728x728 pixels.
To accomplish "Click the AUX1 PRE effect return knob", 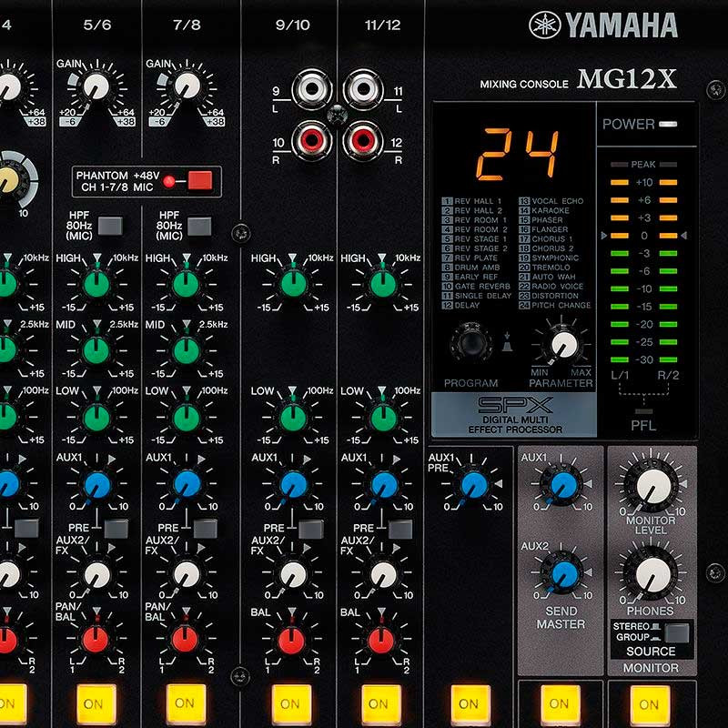I will pyautogui.click(x=473, y=485).
